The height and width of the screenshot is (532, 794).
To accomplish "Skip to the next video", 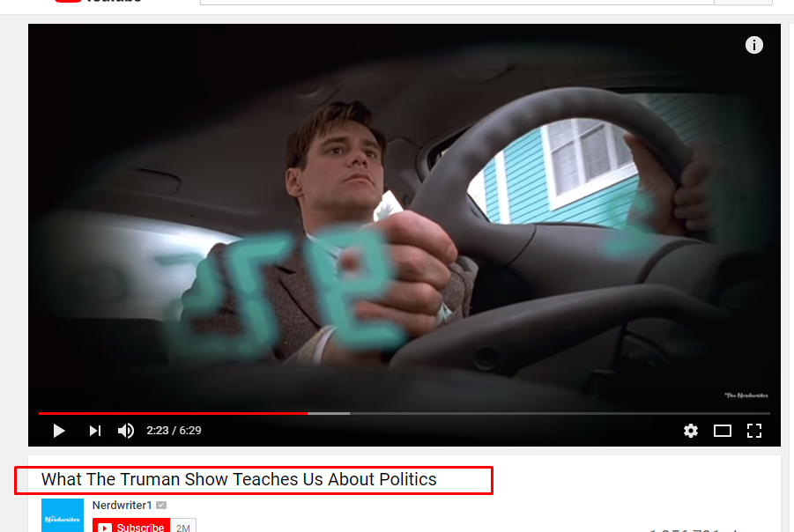I will pyautogui.click(x=95, y=431).
